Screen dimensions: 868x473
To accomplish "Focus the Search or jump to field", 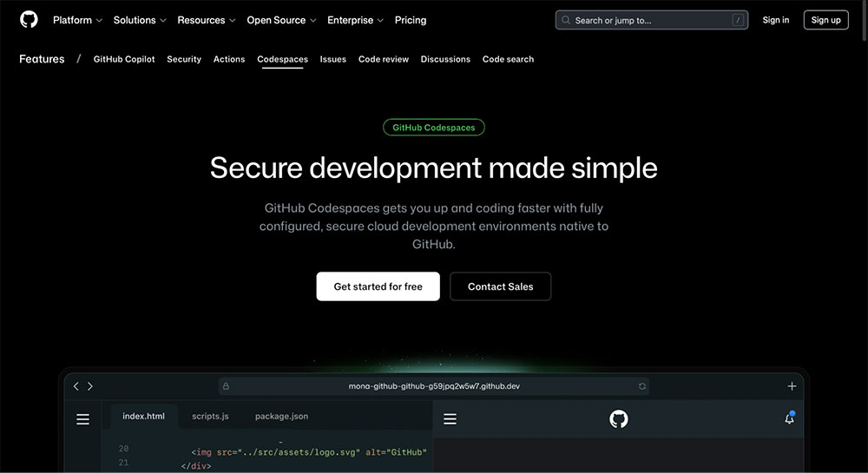I will 652,20.
